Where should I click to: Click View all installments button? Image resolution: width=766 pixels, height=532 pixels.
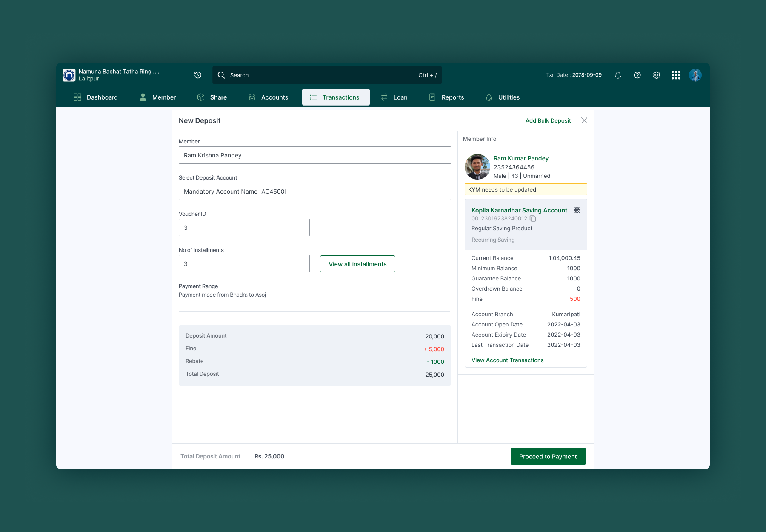[357, 264]
